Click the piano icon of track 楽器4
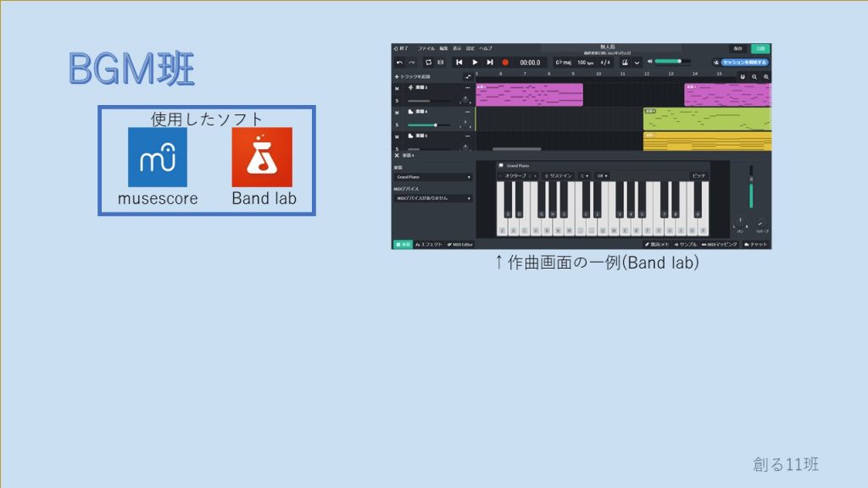The image size is (868, 488). (411, 111)
